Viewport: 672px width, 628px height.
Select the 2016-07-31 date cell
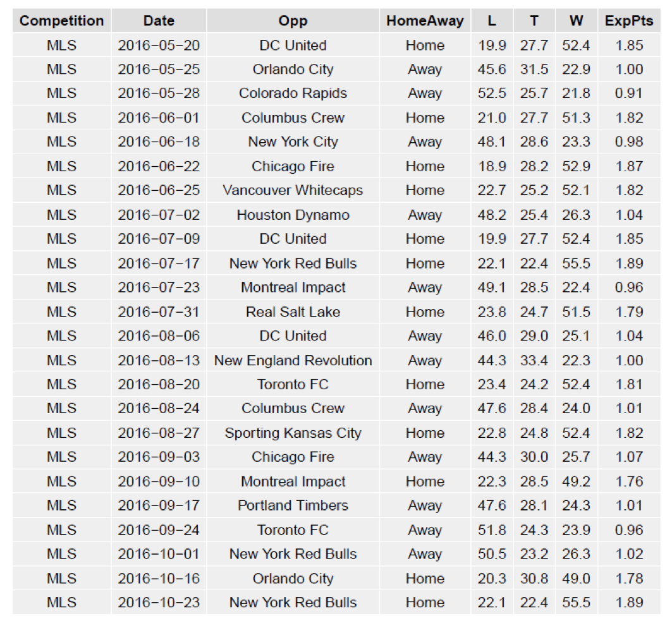click(x=159, y=311)
